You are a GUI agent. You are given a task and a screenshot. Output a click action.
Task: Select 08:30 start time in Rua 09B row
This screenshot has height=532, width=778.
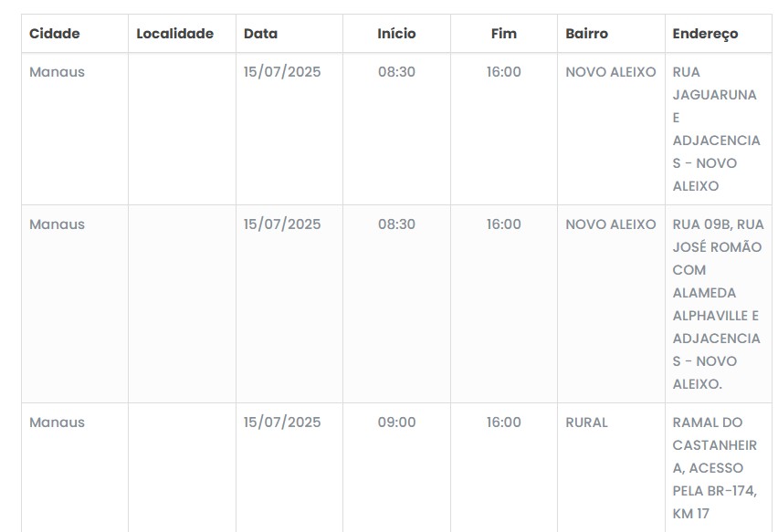(x=396, y=224)
